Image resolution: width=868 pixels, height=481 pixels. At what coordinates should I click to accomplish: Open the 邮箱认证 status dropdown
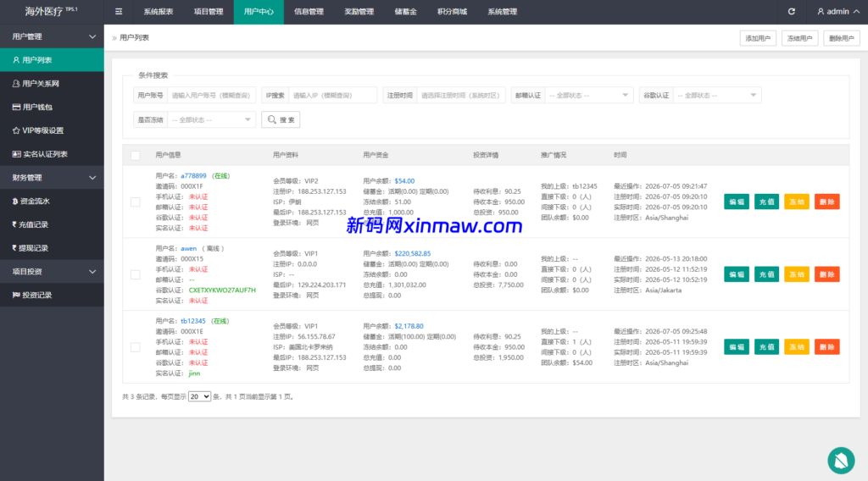pyautogui.click(x=588, y=95)
